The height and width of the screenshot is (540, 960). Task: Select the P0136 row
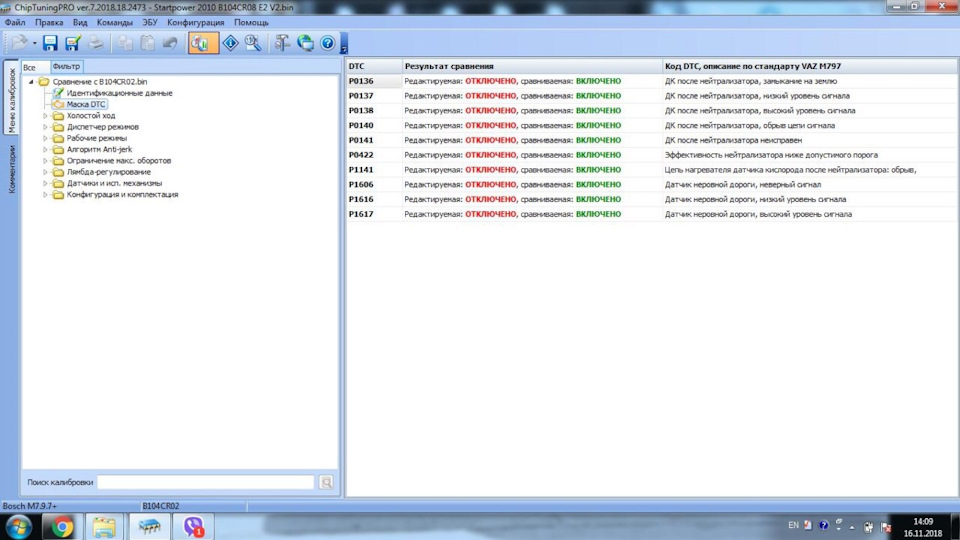pos(652,81)
